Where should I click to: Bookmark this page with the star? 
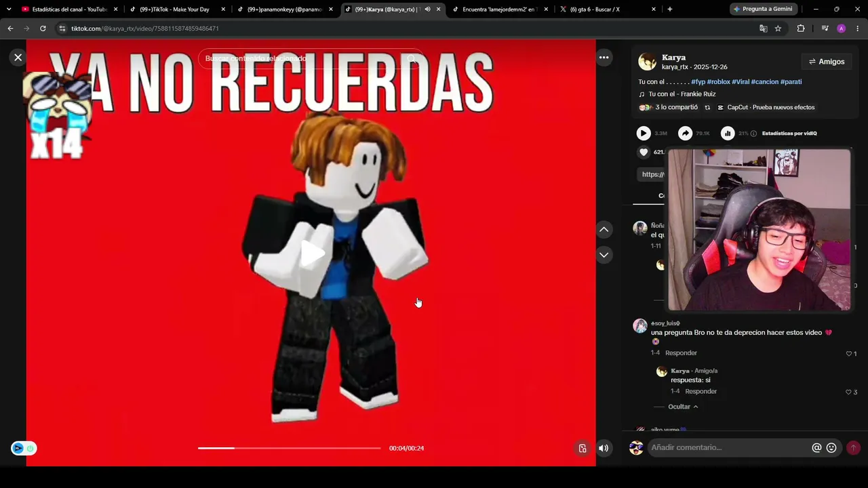pos(778,28)
